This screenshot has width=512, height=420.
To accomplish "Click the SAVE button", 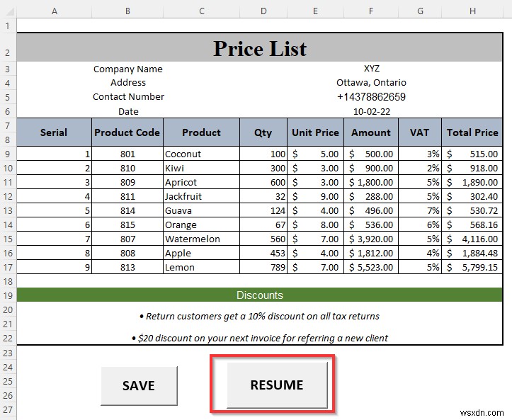I will 139,386.
